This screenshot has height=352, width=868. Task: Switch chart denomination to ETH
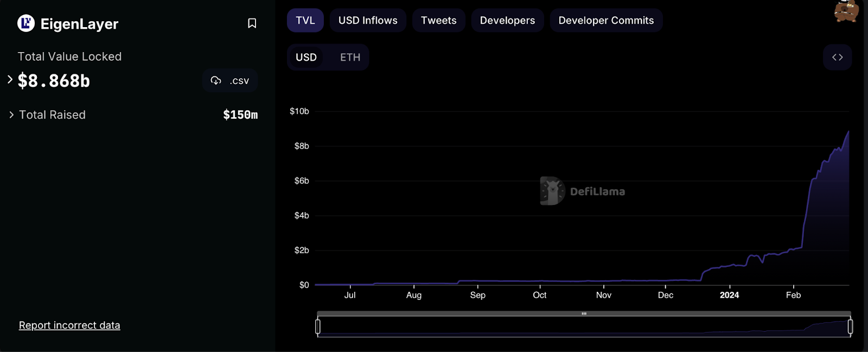click(x=350, y=57)
